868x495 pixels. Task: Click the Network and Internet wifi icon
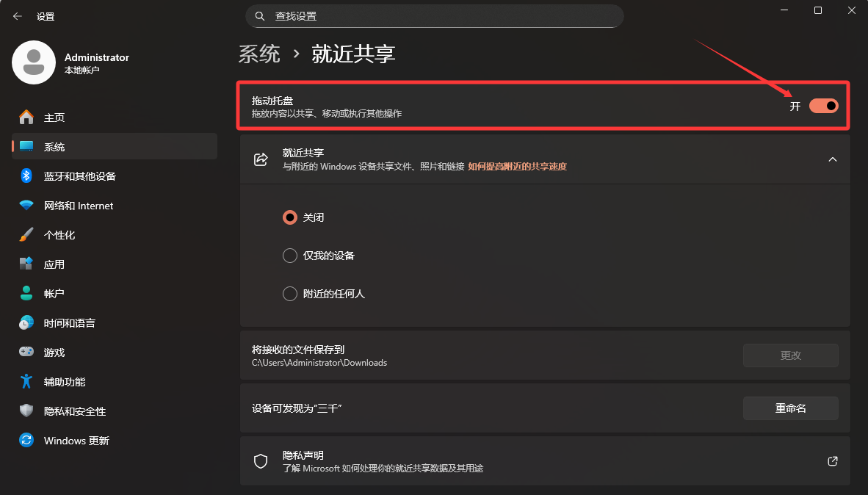26,206
